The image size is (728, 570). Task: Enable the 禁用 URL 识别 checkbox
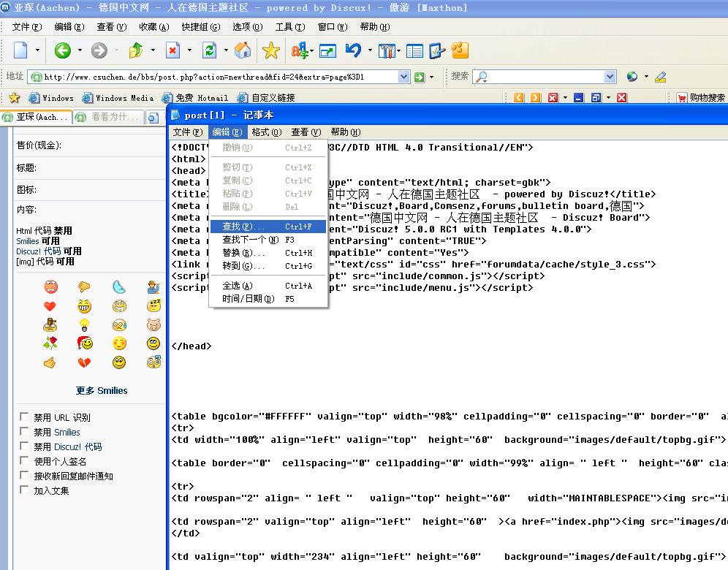(24, 417)
